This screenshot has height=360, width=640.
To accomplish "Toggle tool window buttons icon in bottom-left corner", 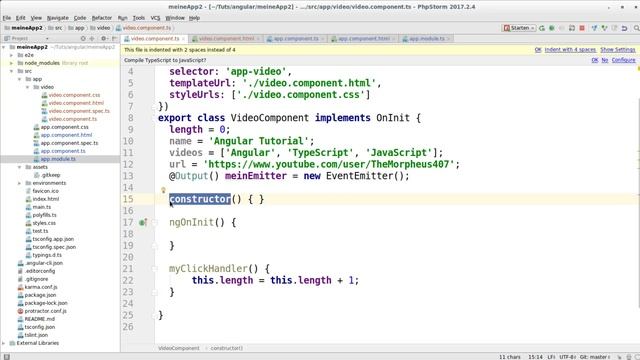I will point(7,357).
